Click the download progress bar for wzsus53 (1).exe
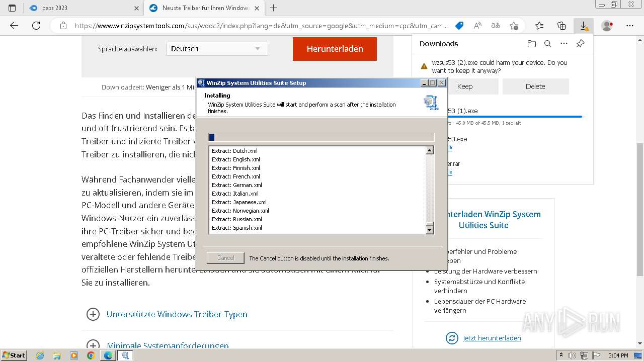Screen dimensions: 644x362 coord(514,117)
